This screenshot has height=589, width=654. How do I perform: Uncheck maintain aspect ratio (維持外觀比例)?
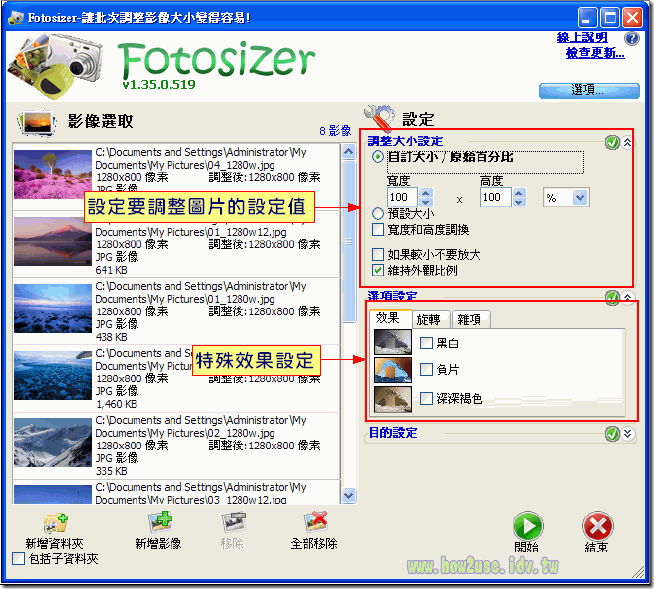pyautogui.click(x=378, y=270)
